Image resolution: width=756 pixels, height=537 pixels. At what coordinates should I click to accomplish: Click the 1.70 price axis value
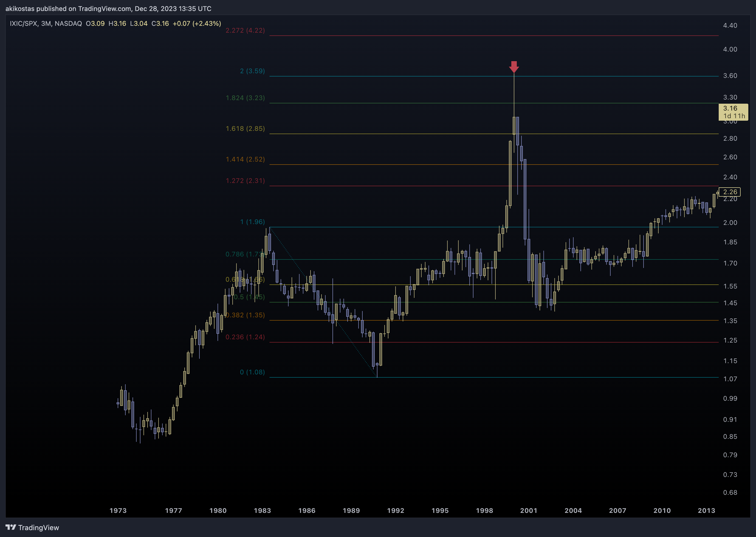point(730,263)
